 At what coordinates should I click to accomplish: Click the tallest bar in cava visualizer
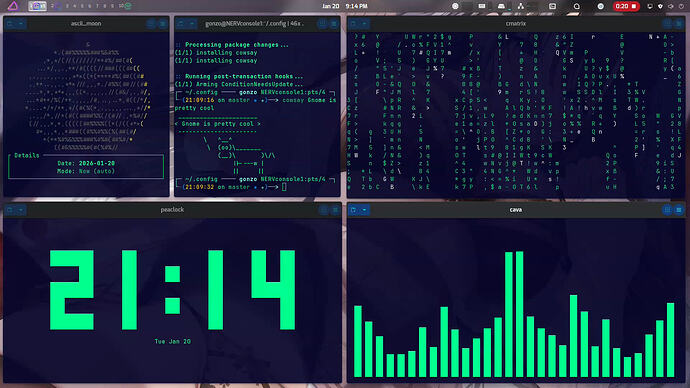pos(519,314)
